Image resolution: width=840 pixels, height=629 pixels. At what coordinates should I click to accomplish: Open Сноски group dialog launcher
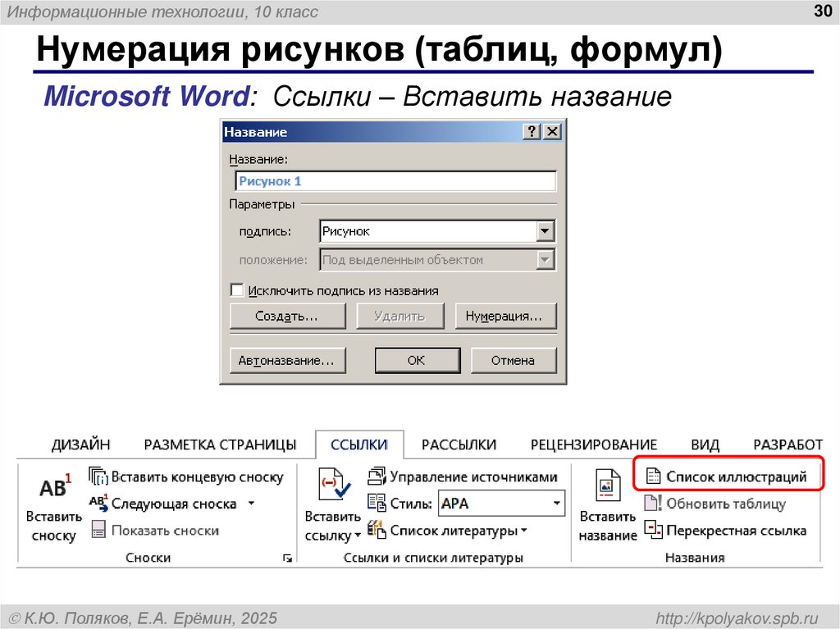(x=288, y=558)
